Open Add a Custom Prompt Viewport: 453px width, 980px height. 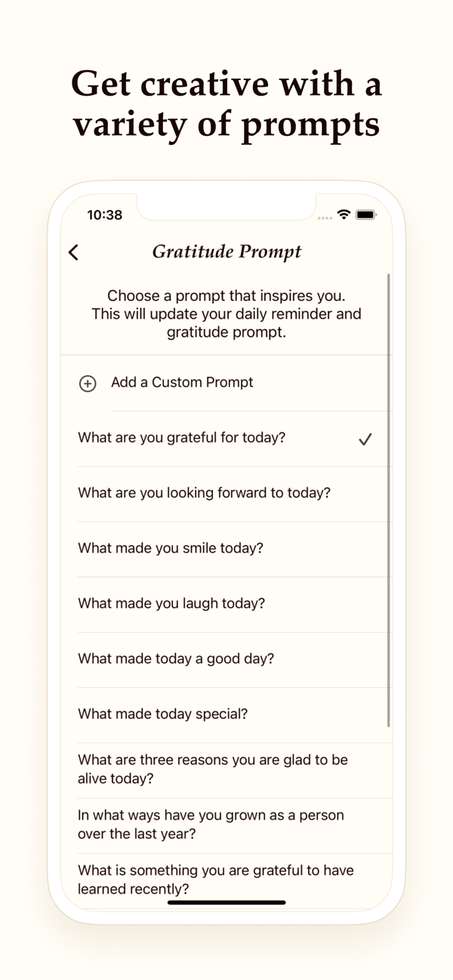click(x=226, y=382)
